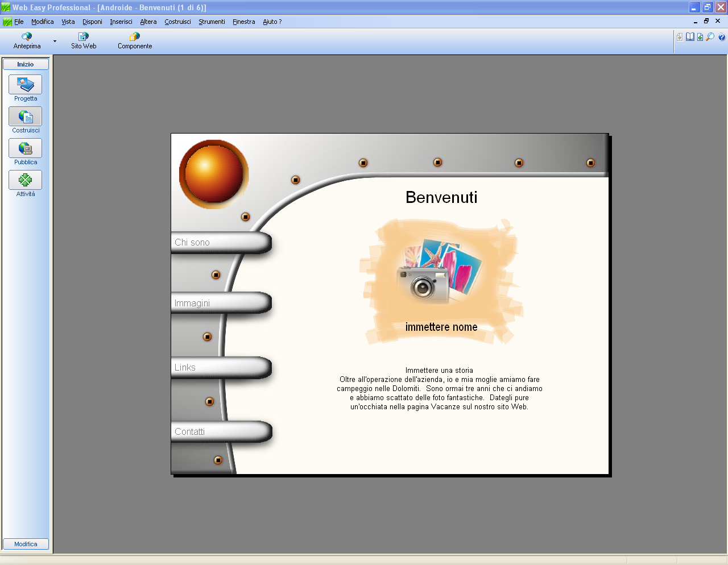Click the Sito Web toolbar icon
This screenshot has width=728, height=565.
(x=84, y=37)
